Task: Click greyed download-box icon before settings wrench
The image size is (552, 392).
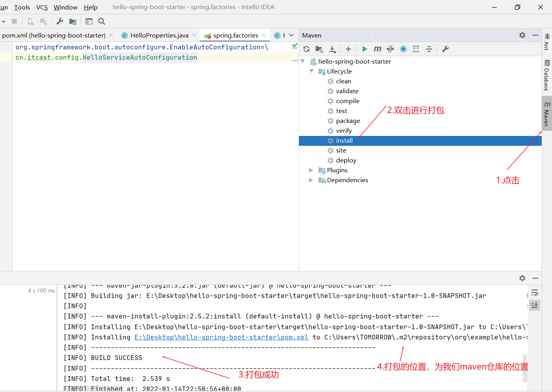Action: tap(43, 21)
